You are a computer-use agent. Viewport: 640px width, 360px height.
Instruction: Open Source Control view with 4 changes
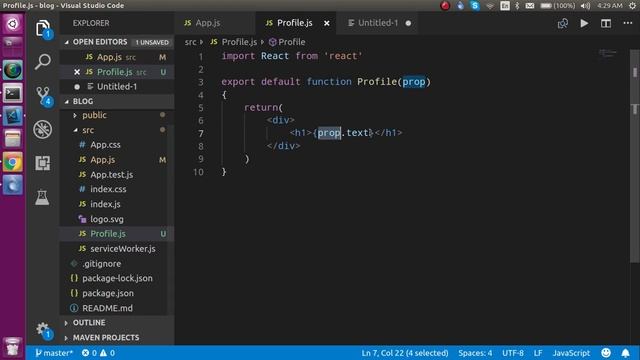[43, 96]
